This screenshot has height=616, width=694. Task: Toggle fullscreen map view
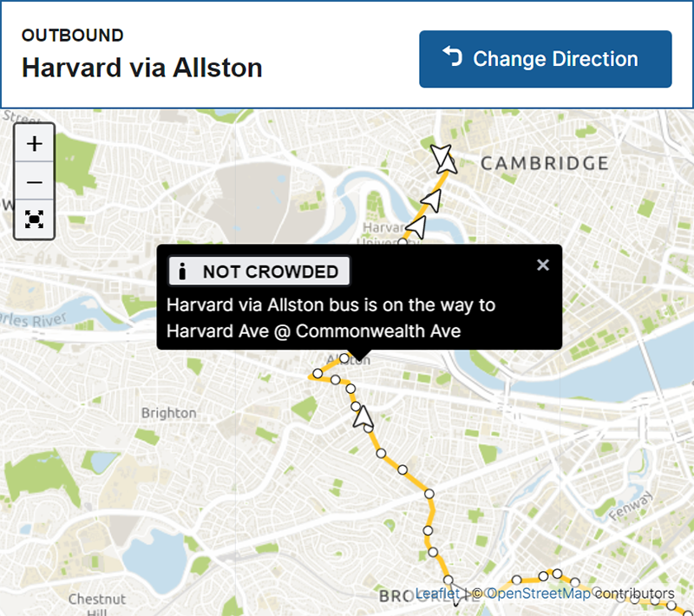tap(34, 219)
